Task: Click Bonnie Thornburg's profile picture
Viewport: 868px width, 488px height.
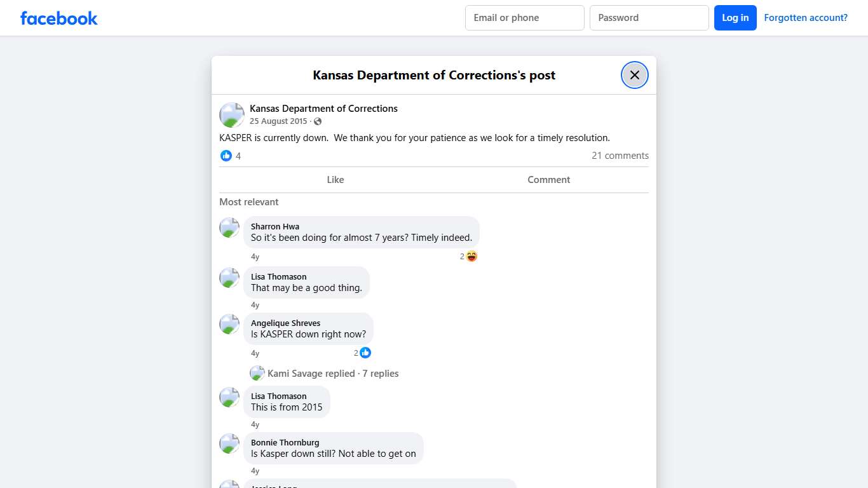Action: coord(229,444)
